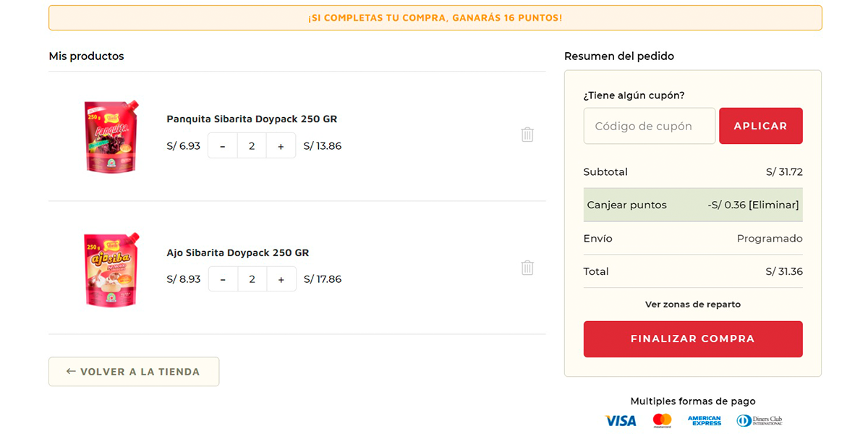Delete Panquita Sibarita from cart via trash icon
This screenshot has width=868, height=434.
pyautogui.click(x=527, y=135)
